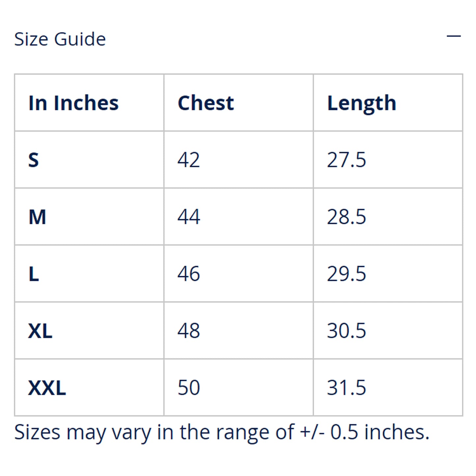Click the Length column header
This screenshot has width=476, height=476.
tap(361, 103)
